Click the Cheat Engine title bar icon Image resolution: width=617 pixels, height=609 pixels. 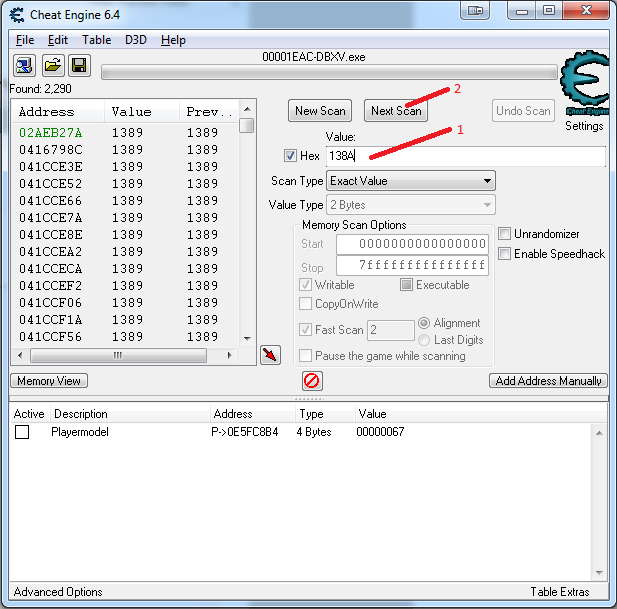(x=17, y=15)
